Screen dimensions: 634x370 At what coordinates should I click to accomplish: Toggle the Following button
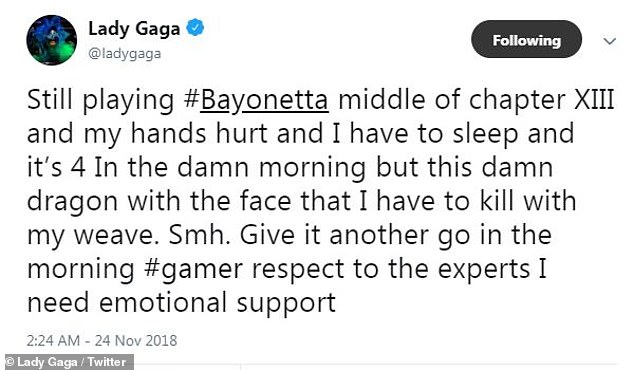point(526,40)
